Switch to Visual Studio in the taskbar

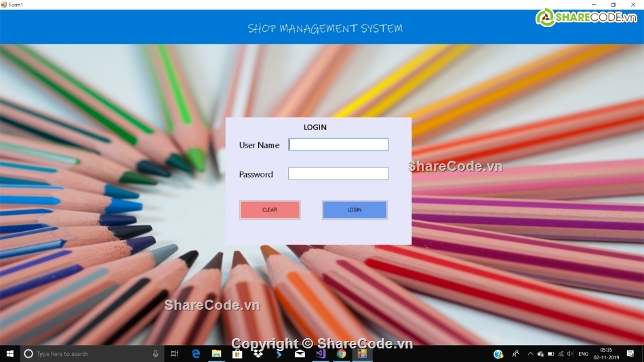pos(321,354)
